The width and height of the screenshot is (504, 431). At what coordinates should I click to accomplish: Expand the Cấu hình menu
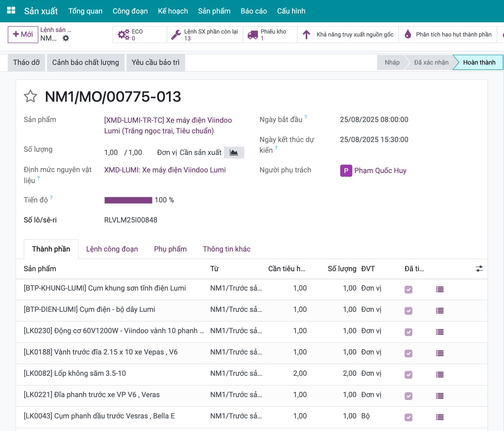(x=291, y=11)
